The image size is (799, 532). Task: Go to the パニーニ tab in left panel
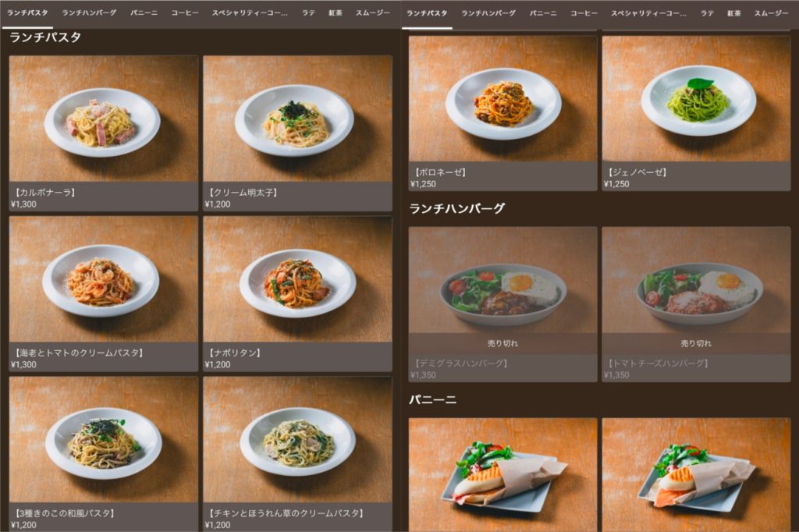click(x=144, y=12)
